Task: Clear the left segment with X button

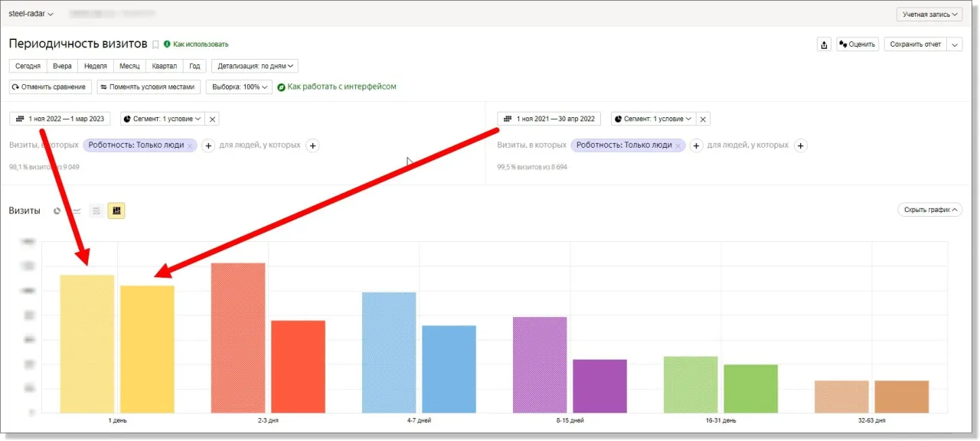Action: (x=213, y=119)
